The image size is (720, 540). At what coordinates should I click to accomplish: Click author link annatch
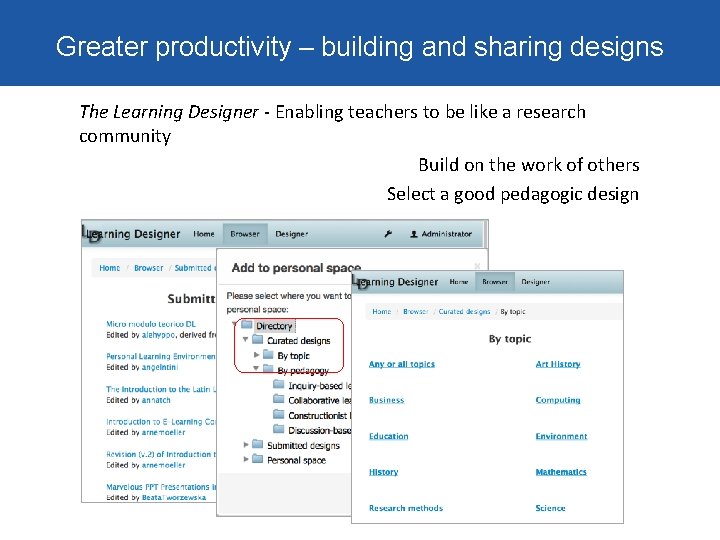(x=156, y=400)
